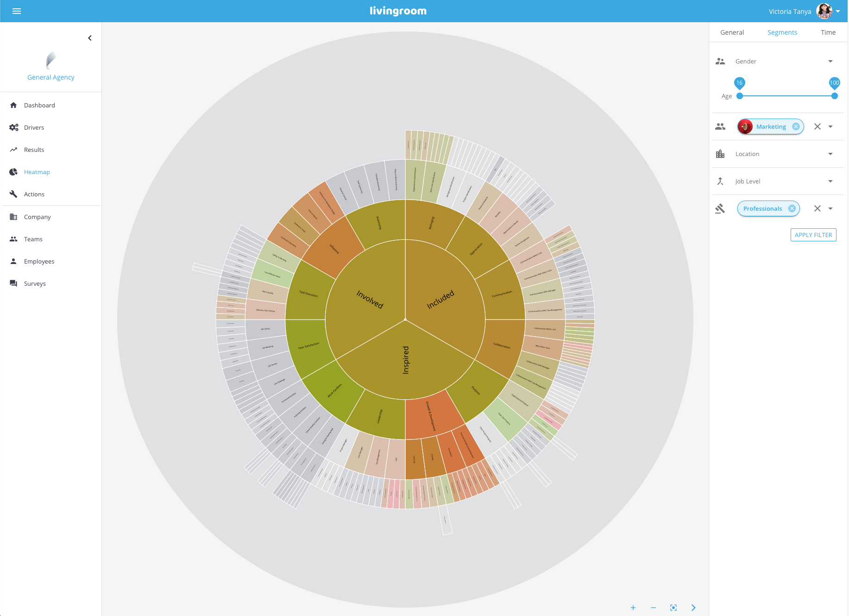Remove the Marketing chip from team filter
Image resolution: width=849 pixels, height=616 pixels.
click(796, 126)
